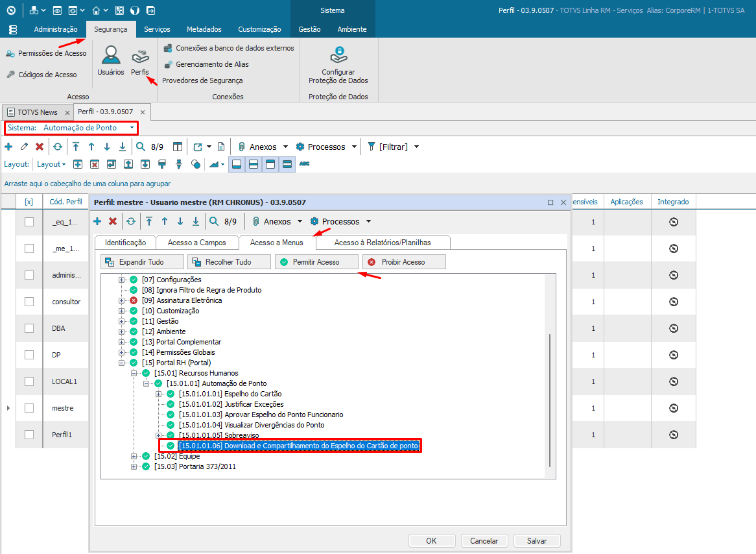Screen dimensions: 756x554
Task: Edit record with main toolbar pencil
Action: click(24, 147)
